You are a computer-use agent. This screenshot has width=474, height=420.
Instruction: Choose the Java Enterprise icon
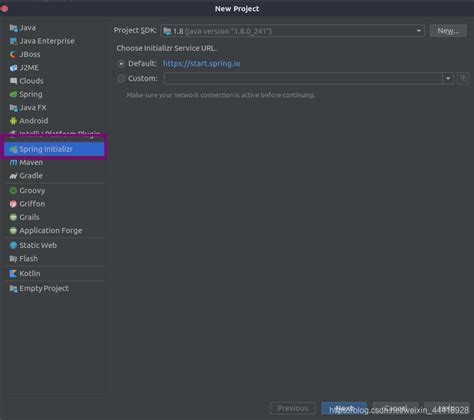[x=13, y=41]
